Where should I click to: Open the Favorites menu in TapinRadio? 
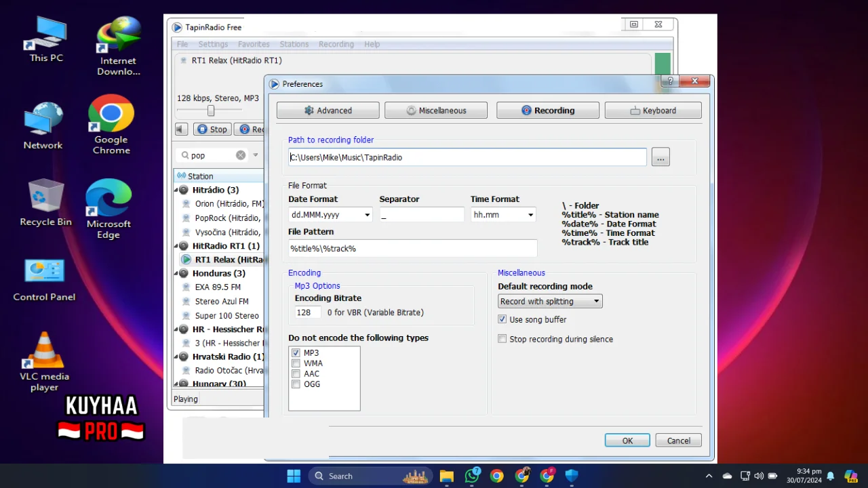click(x=254, y=44)
